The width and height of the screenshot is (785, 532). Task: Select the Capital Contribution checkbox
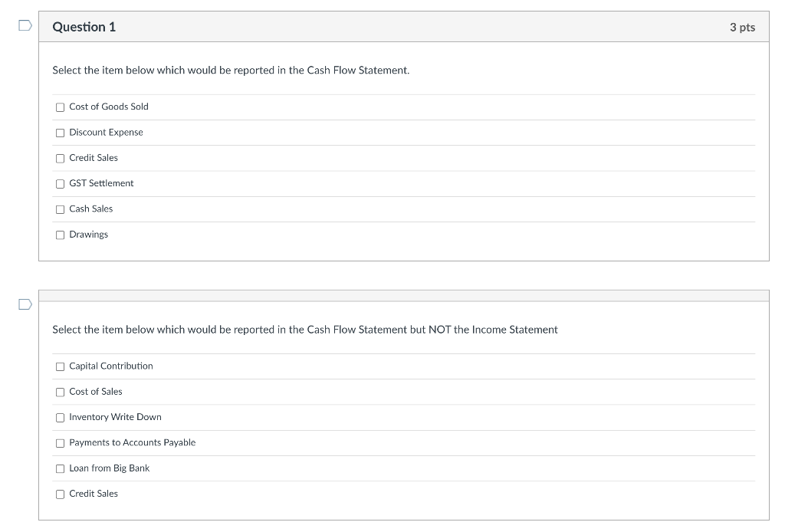pyautogui.click(x=60, y=366)
